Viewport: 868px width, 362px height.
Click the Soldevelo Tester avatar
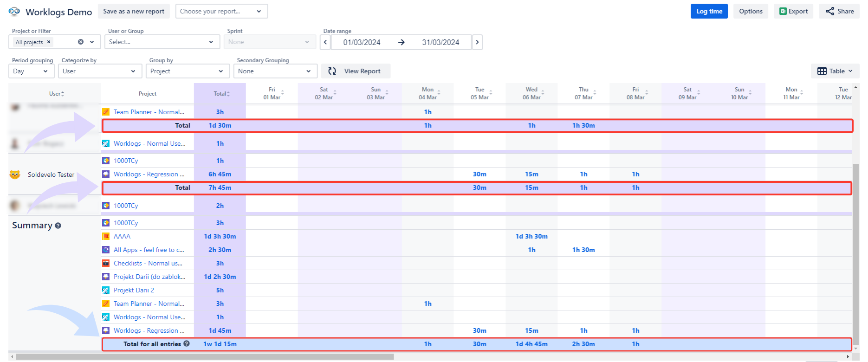tap(15, 175)
